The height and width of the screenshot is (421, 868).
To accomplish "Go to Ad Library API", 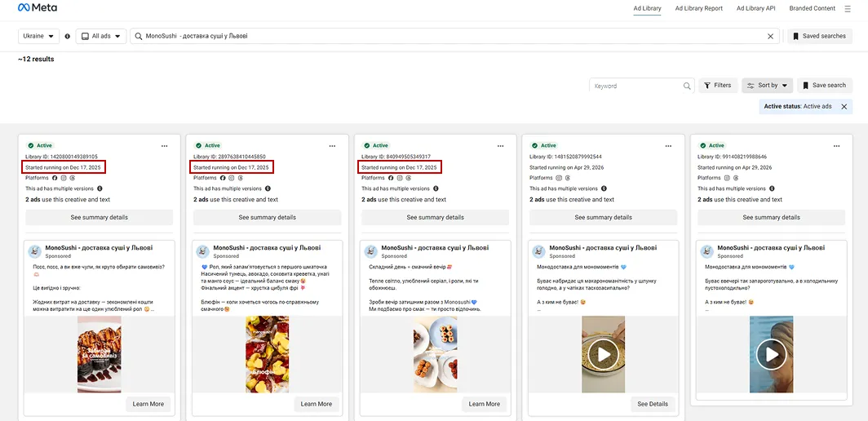I will (756, 8).
